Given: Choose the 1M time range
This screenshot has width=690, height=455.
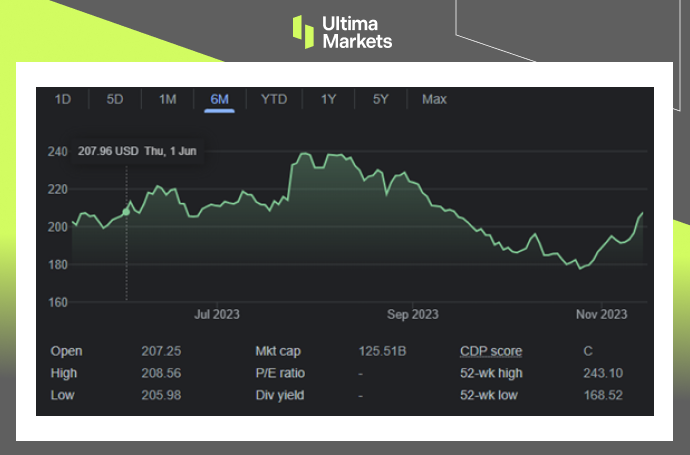Looking at the screenshot, I should (x=167, y=99).
